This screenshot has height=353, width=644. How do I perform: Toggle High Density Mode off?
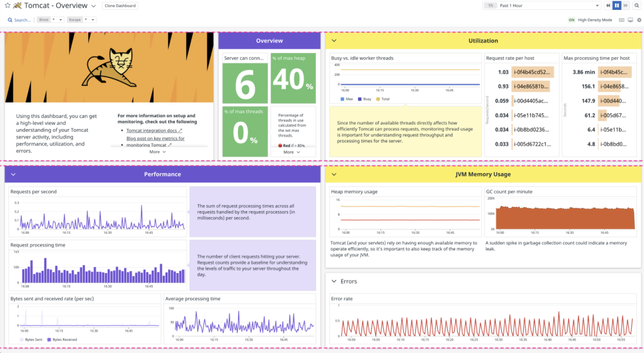coord(572,20)
